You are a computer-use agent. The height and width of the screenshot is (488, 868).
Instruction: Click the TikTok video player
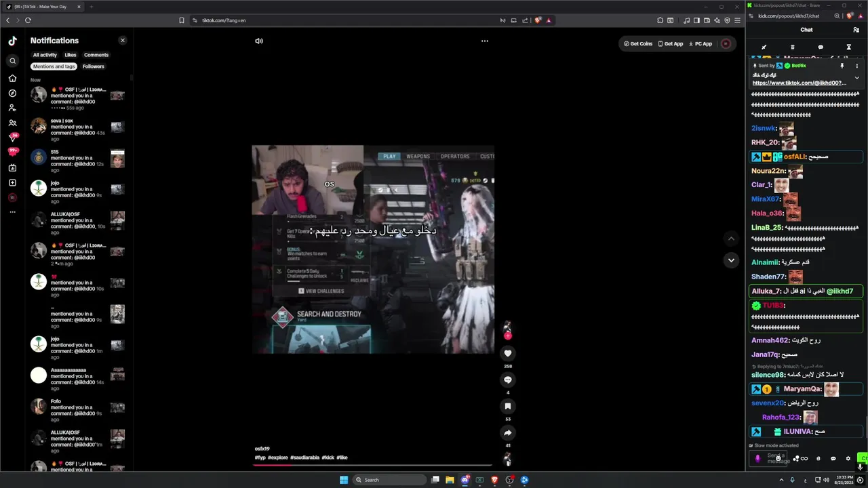(373, 249)
